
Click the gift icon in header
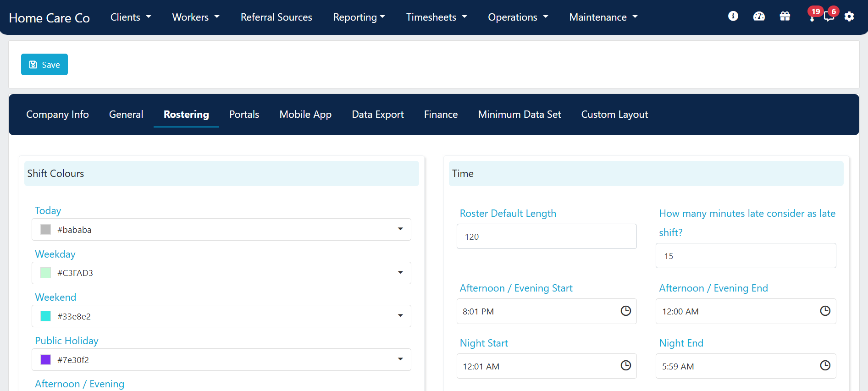point(785,17)
